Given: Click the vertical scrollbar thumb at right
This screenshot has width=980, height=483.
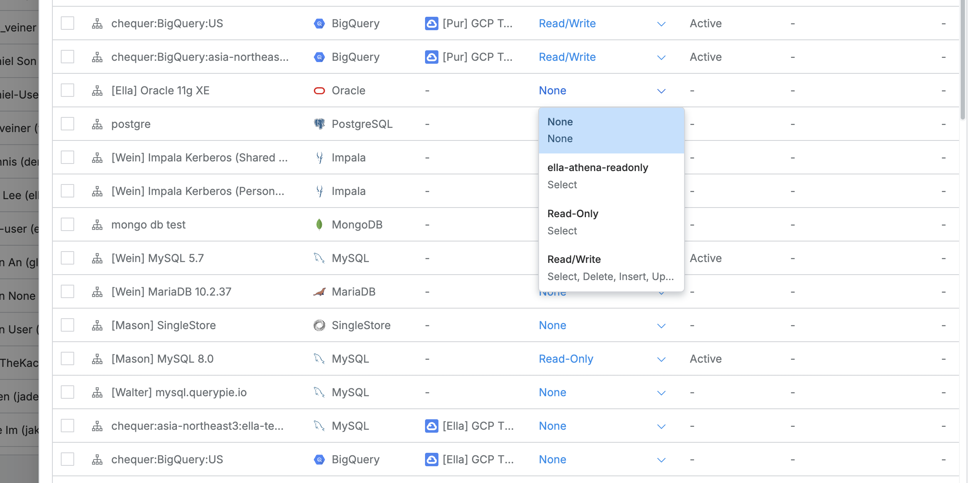Looking at the screenshot, I should pyautogui.click(x=963, y=59).
